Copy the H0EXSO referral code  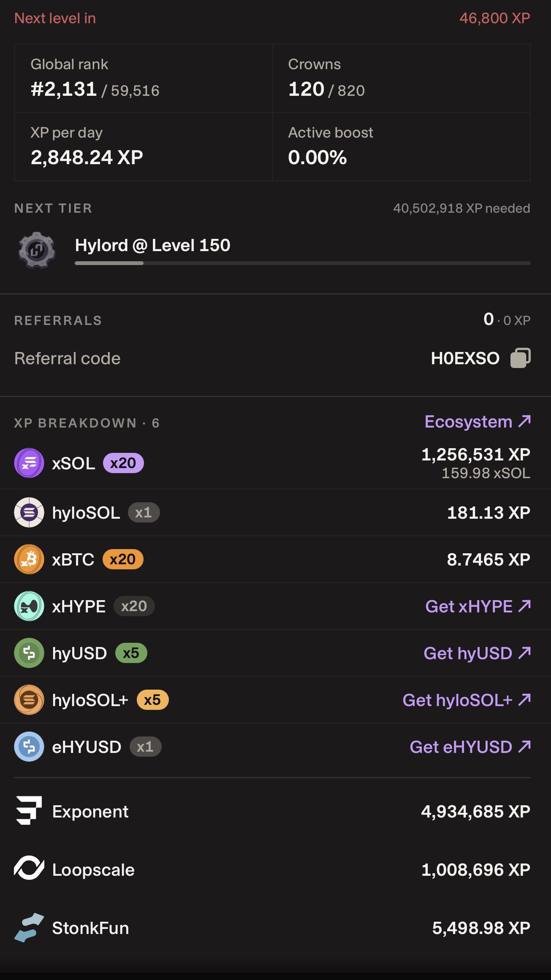point(520,358)
